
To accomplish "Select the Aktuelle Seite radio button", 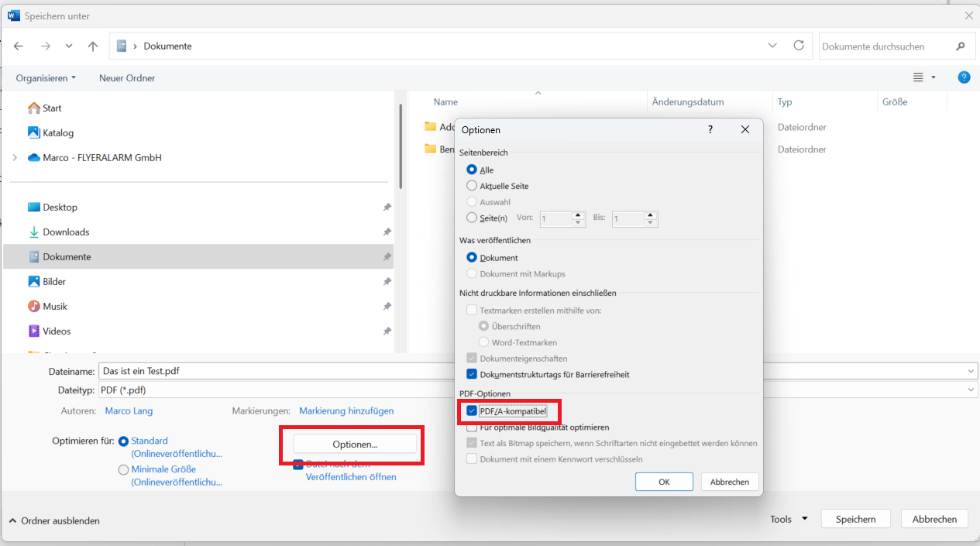I will (472, 186).
